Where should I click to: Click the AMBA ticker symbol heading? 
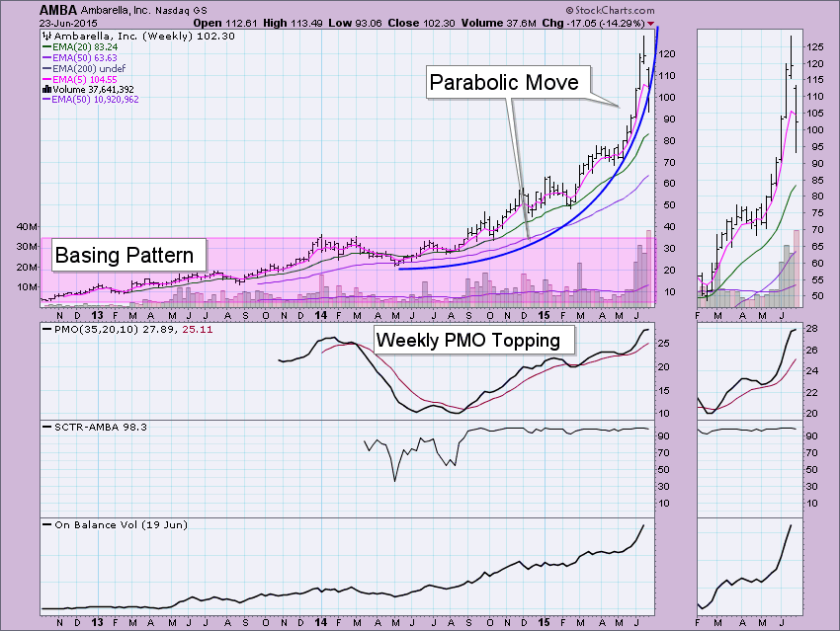(58, 10)
